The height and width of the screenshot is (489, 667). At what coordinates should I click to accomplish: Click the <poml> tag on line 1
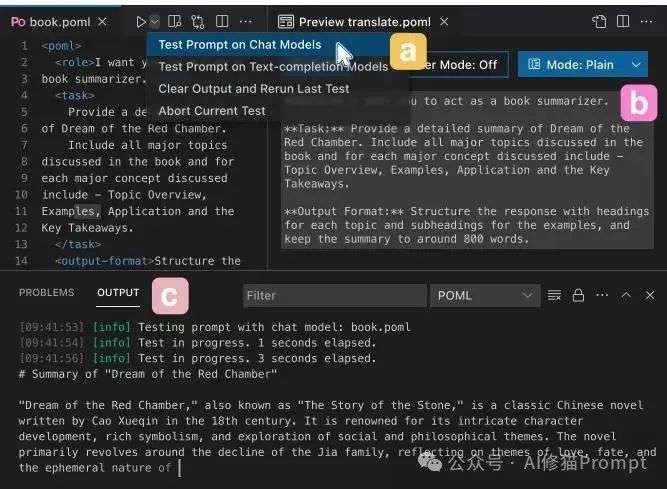[62, 45]
